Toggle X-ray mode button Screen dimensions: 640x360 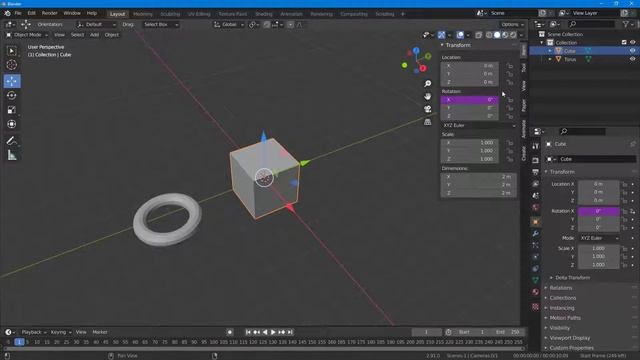[x=478, y=35]
